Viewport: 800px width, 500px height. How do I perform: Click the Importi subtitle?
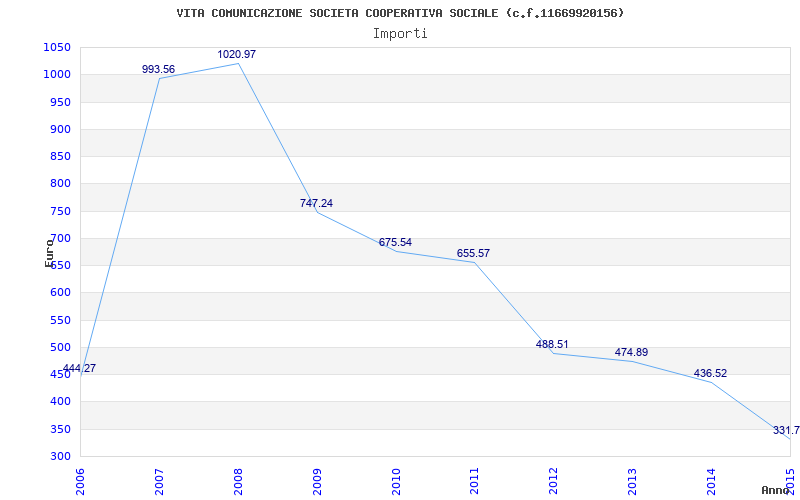(x=400, y=34)
